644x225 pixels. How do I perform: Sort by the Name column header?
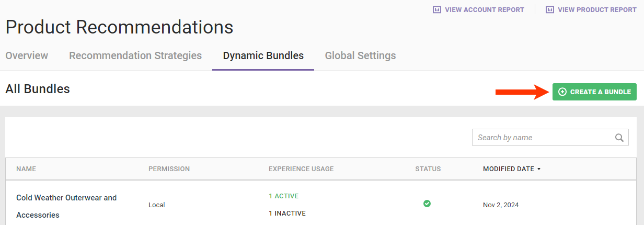pyautogui.click(x=26, y=169)
